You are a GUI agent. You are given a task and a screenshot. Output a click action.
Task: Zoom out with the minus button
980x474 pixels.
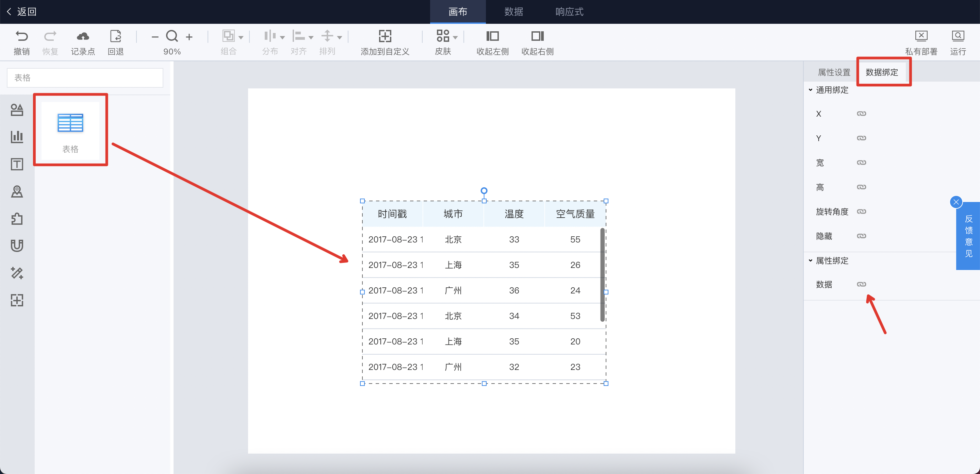click(x=155, y=37)
